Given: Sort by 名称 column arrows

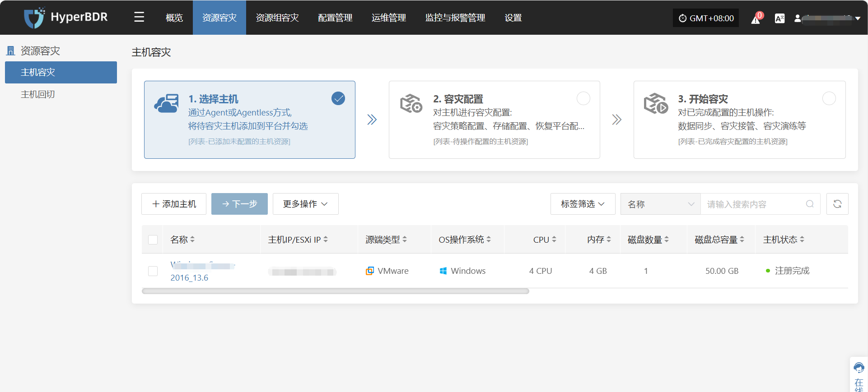Looking at the screenshot, I should pos(192,240).
